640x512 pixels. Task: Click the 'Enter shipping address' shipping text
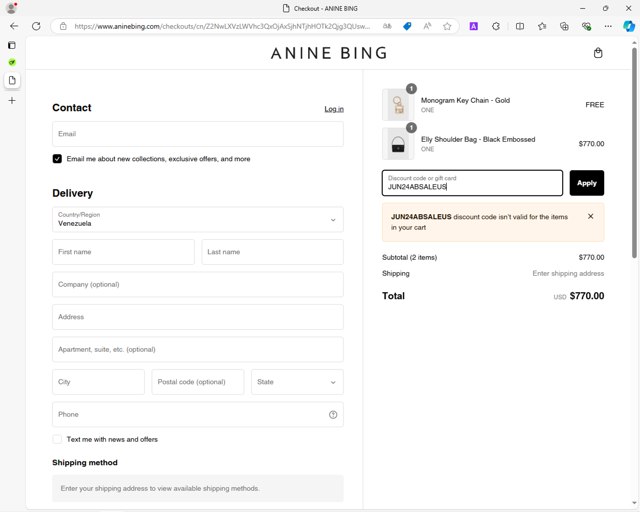tap(568, 274)
